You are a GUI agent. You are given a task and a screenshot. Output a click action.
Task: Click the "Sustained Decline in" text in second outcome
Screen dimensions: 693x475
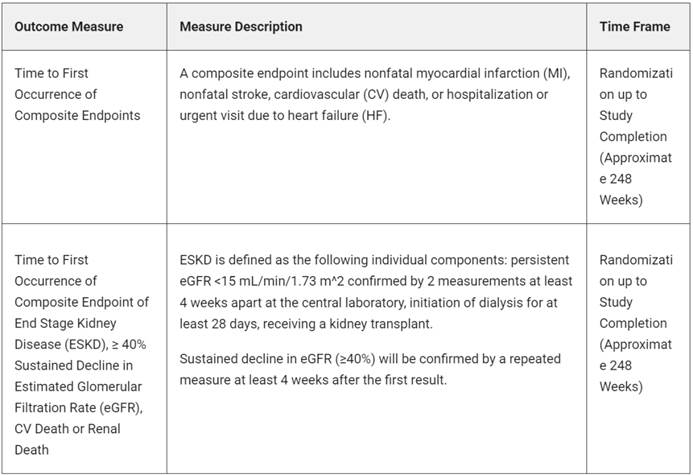pos(76,365)
